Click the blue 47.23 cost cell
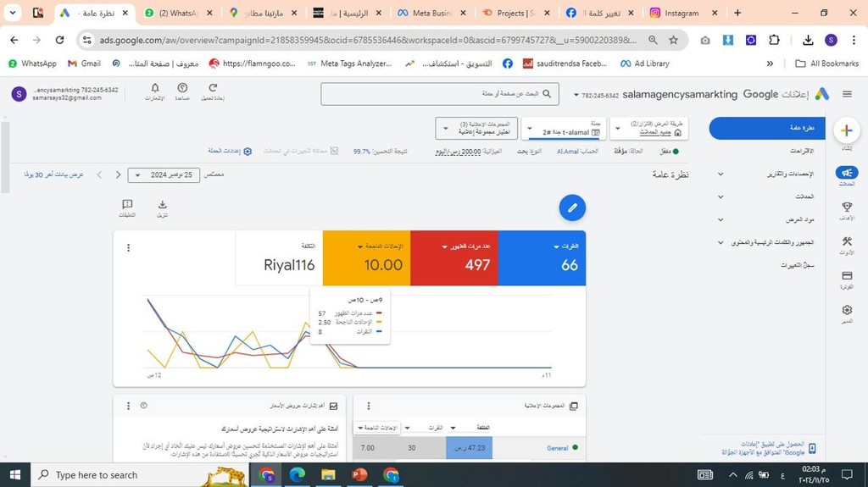The image size is (868, 487). click(469, 448)
